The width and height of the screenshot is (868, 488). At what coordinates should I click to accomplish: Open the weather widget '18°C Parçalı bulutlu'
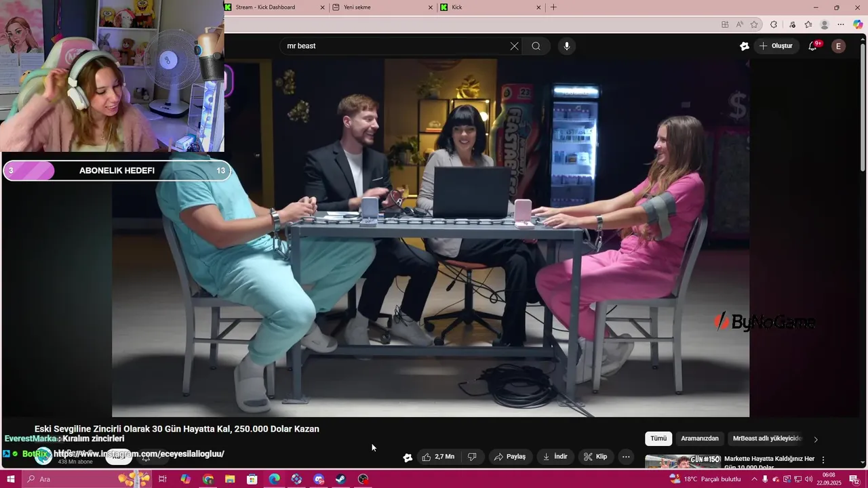coord(705,479)
